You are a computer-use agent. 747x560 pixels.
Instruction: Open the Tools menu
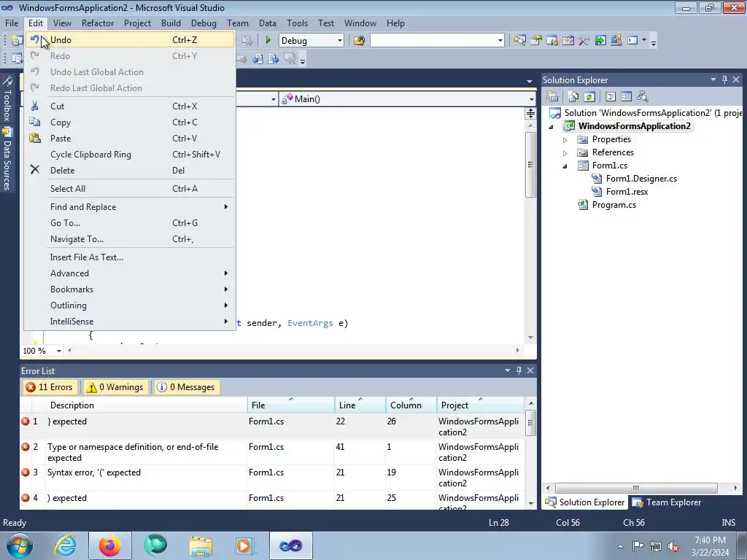tap(297, 23)
